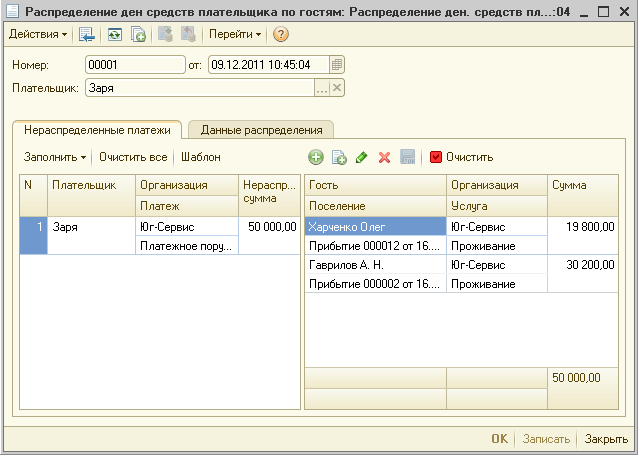Viewport: 638px width, 455px height.
Task: Click the Записать button
Action: tap(546, 439)
